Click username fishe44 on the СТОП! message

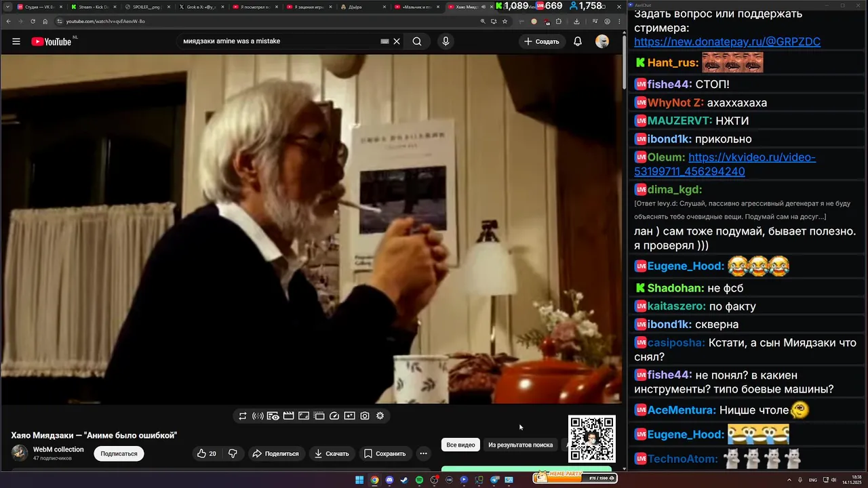click(x=669, y=84)
